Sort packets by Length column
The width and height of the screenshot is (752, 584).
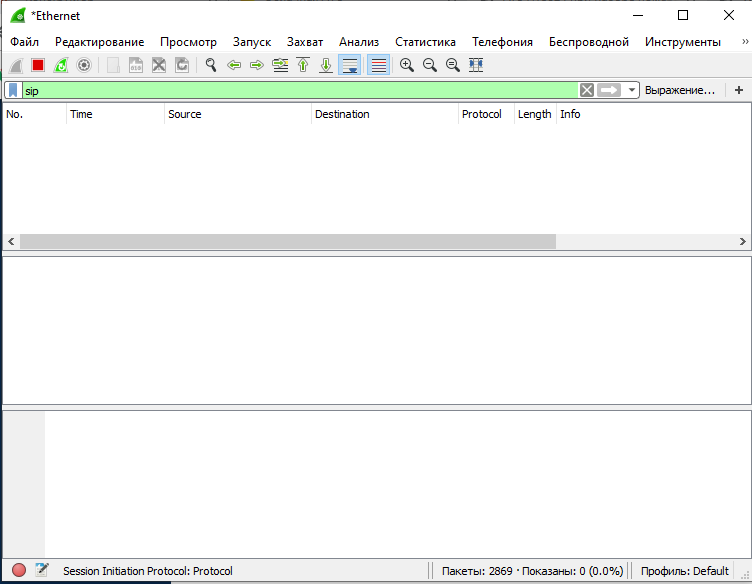tap(535, 114)
